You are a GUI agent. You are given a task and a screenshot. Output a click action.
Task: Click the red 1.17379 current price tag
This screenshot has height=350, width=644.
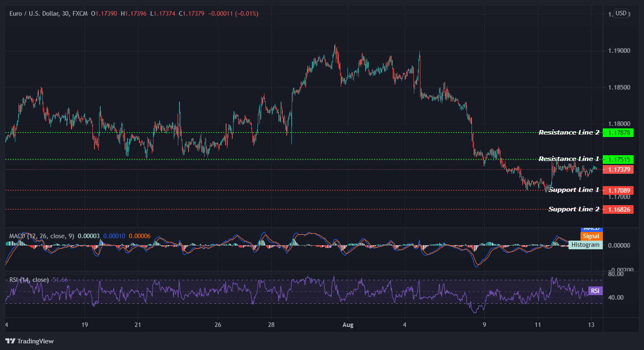[x=618, y=169]
